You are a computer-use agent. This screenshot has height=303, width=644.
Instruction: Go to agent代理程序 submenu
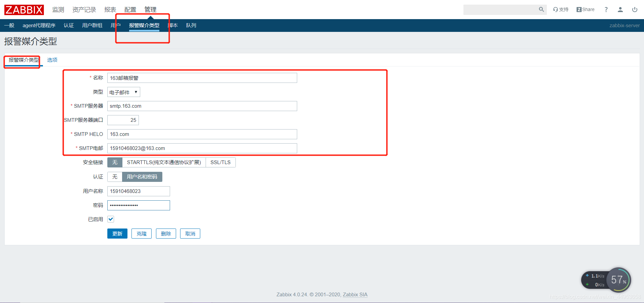click(39, 26)
